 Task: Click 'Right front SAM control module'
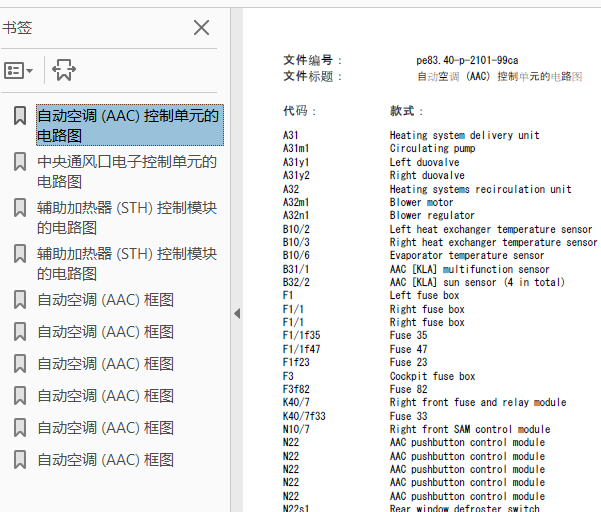click(x=470, y=429)
